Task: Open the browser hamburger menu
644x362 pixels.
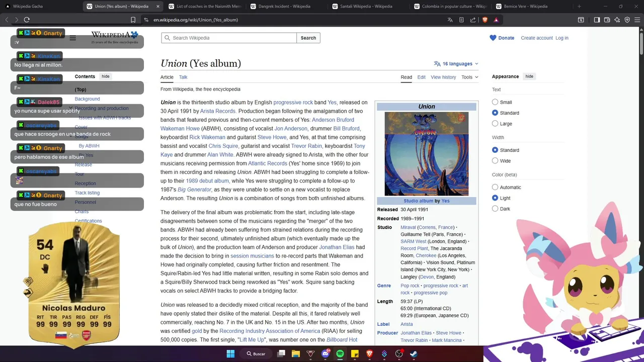Action: [x=637, y=20]
